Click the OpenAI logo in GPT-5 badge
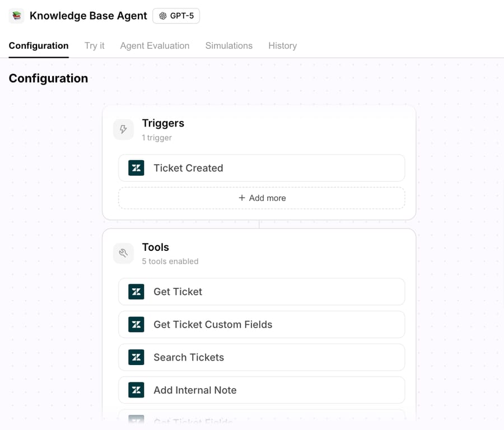The image size is (504, 430). pyautogui.click(x=162, y=16)
